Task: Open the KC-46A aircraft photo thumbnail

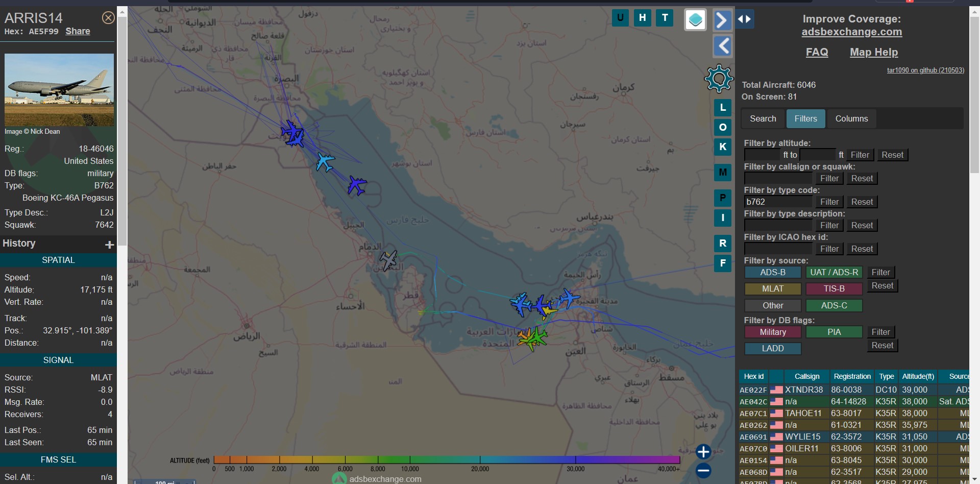Action: point(59,90)
